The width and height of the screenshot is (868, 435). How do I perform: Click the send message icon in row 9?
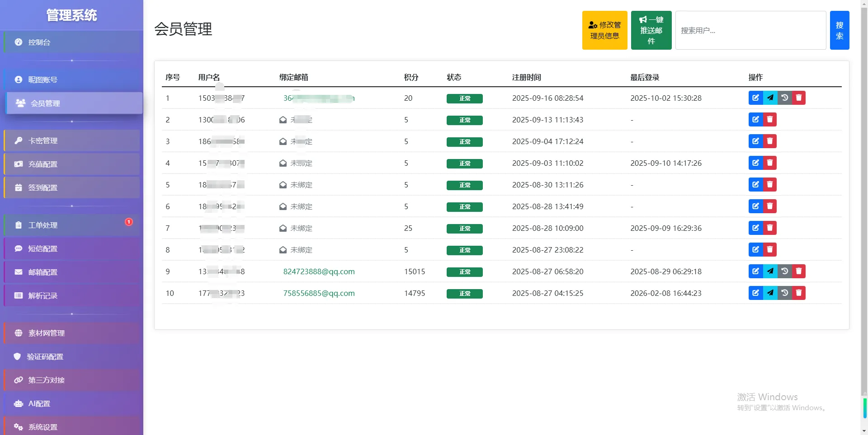pos(770,271)
